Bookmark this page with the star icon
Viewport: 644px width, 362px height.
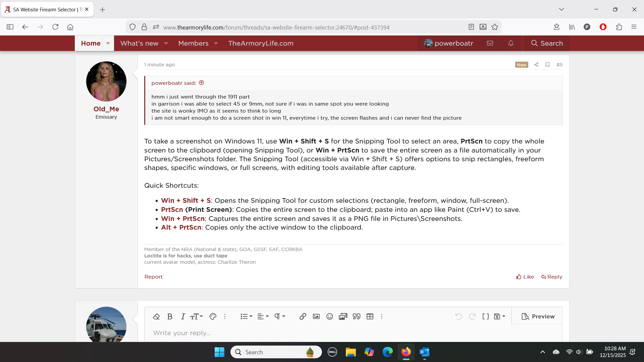click(x=495, y=27)
